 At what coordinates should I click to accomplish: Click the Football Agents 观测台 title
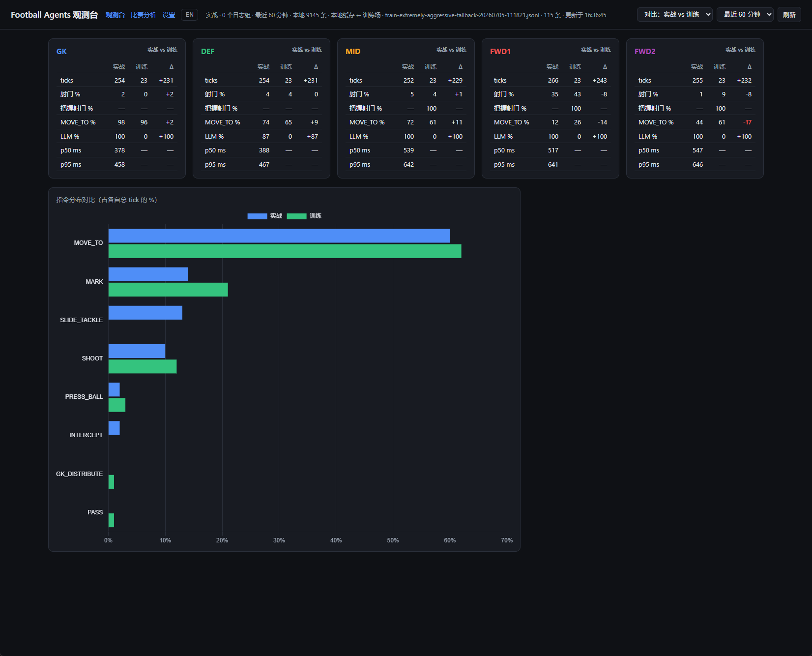point(55,15)
